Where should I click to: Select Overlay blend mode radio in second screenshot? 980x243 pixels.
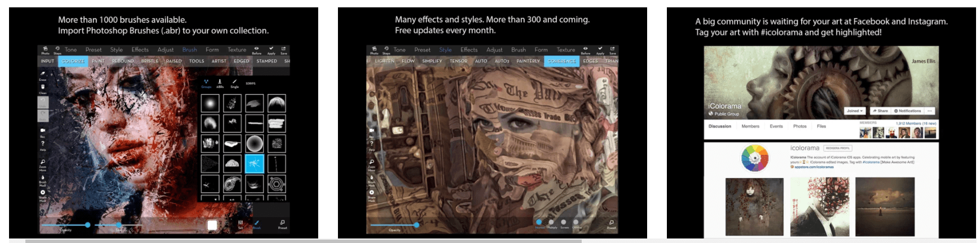click(576, 222)
